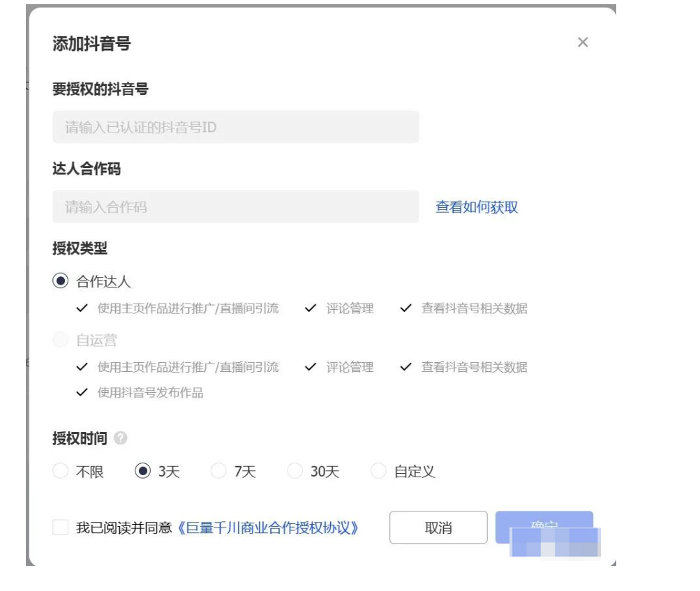Choose 不限 authorization time
This screenshot has width=700, height=591.
tap(60, 470)
